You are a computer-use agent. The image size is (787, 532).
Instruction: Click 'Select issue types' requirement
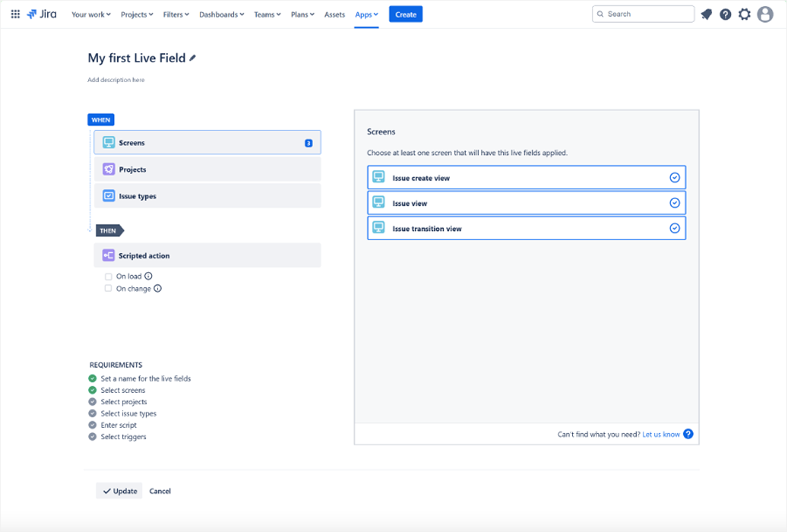[x=128, y=414]
